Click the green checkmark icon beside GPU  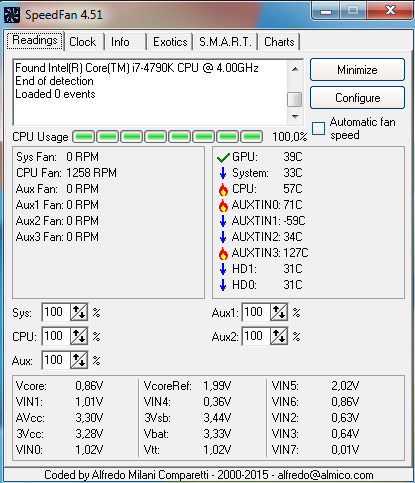[223, 157]
